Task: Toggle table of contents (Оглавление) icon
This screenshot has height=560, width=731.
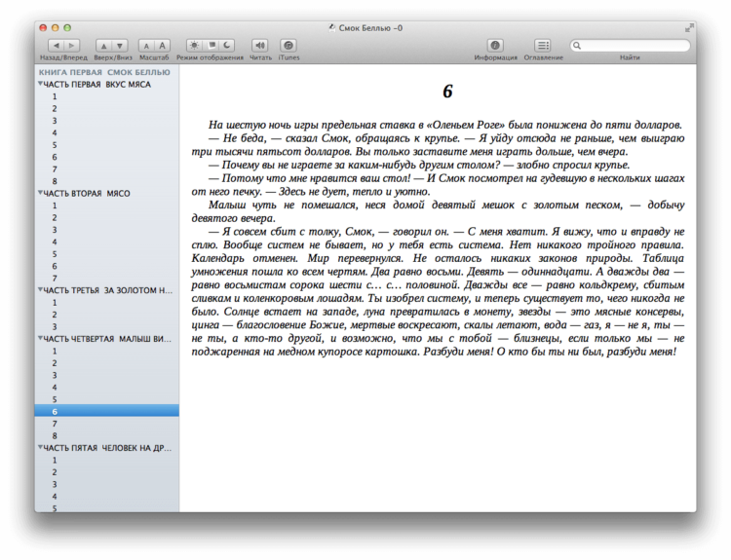Action: click(543, 45)
